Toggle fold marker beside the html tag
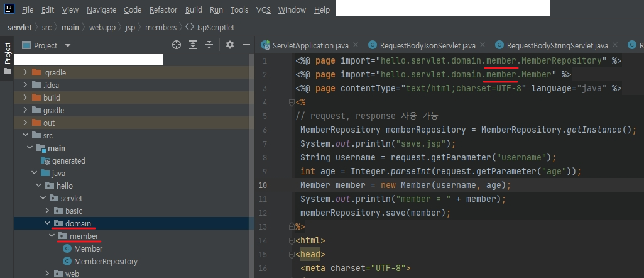Image resolution: width=644 pixels, height=278 pixels. click(291, 240)
